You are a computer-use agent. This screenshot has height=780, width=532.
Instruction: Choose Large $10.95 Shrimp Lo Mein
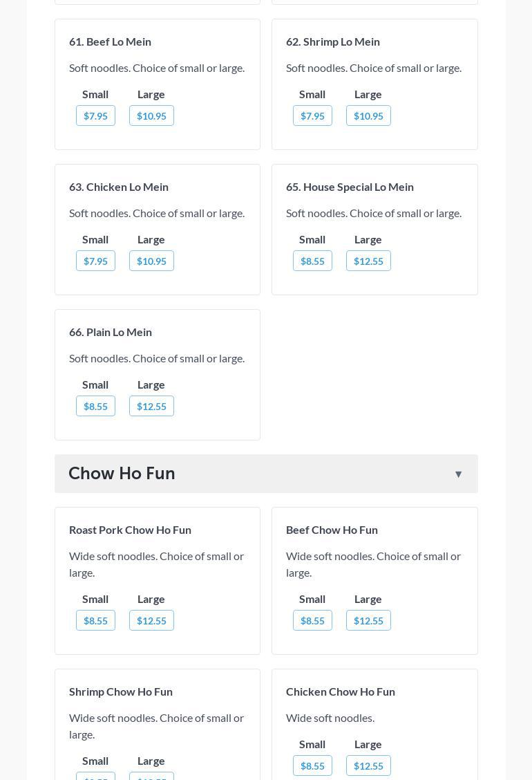tap(368, 116)
